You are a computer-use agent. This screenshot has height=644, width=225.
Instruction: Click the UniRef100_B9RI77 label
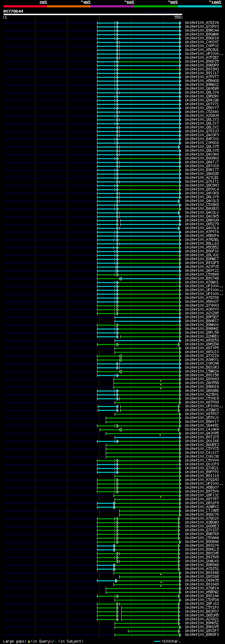click(x=202, y=170)
